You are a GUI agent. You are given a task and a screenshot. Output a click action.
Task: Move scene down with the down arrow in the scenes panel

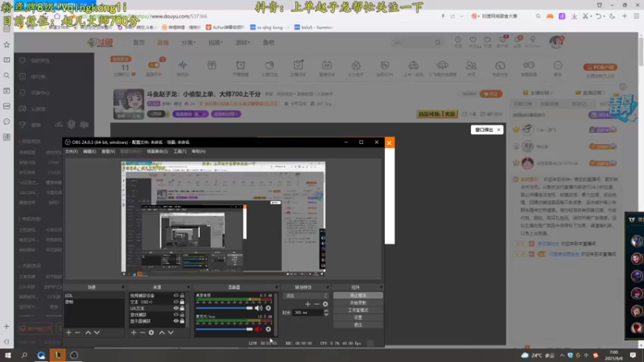click(97, 332)
